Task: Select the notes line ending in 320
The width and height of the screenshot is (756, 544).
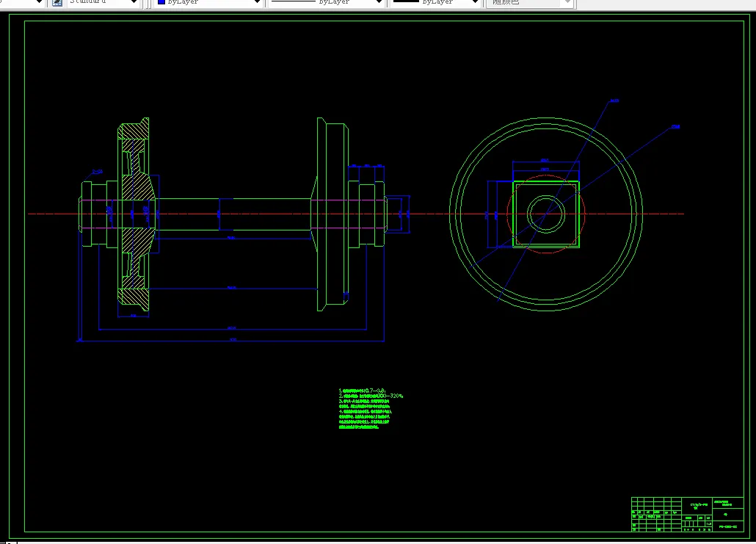Action: [370, 396]
